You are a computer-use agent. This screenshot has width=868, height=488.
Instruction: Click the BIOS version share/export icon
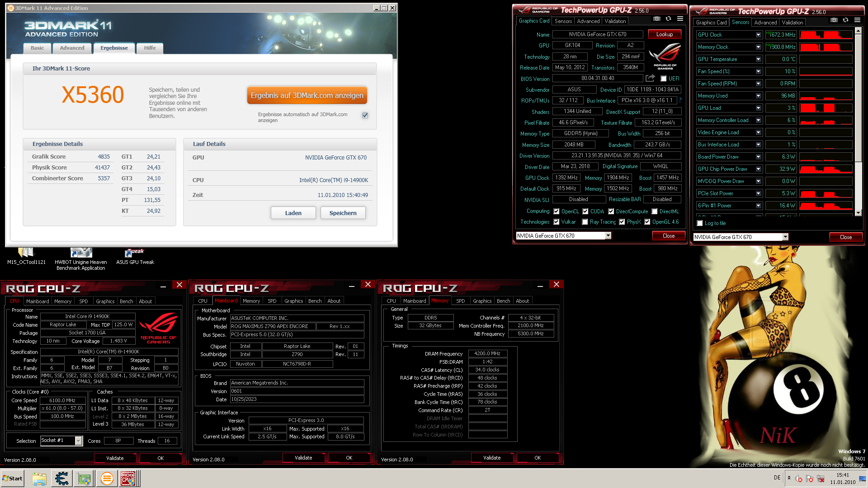tap(650, 78)
